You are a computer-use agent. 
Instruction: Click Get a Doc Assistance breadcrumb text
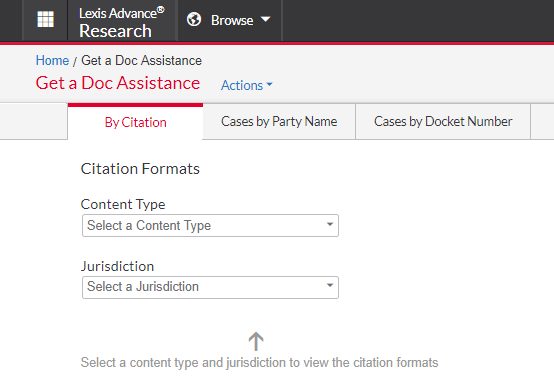[x=141, y=60]
